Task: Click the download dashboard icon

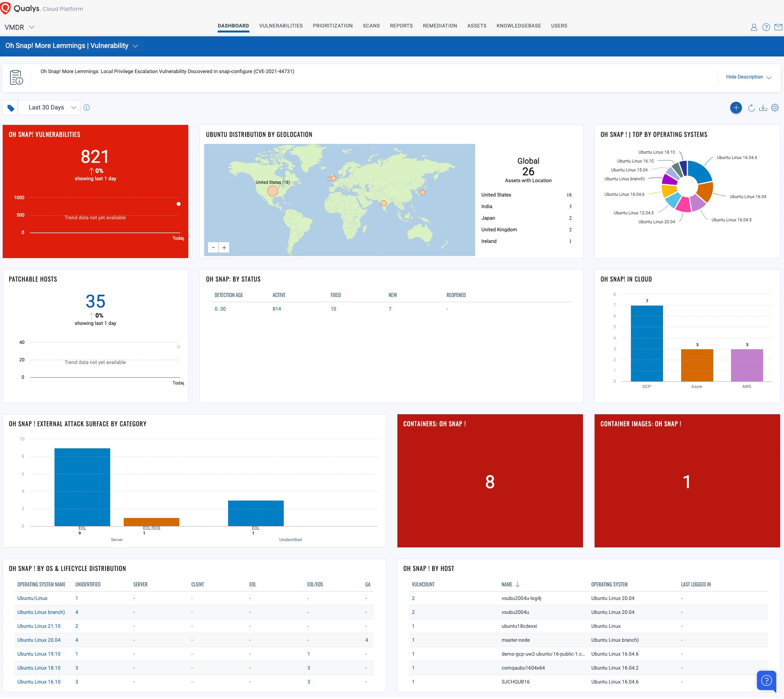Action: (763, 108)
